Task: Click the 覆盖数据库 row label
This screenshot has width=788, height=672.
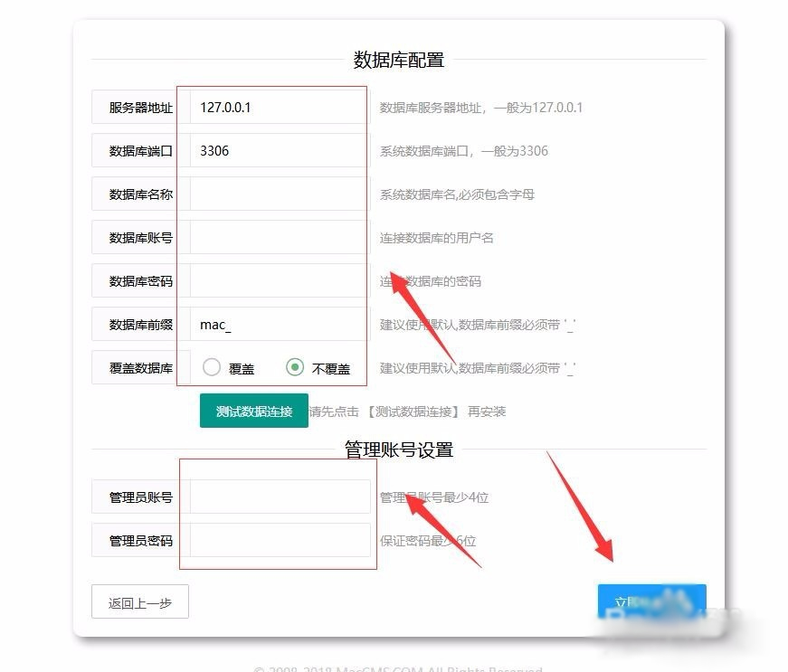Action: tap(141, 368)
